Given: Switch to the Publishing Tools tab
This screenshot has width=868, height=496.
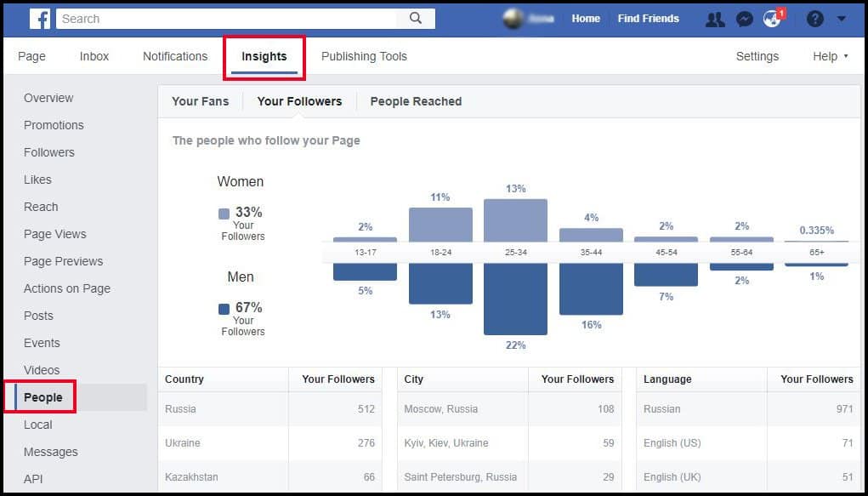Looking at the screenshot, I should (364, 55).
